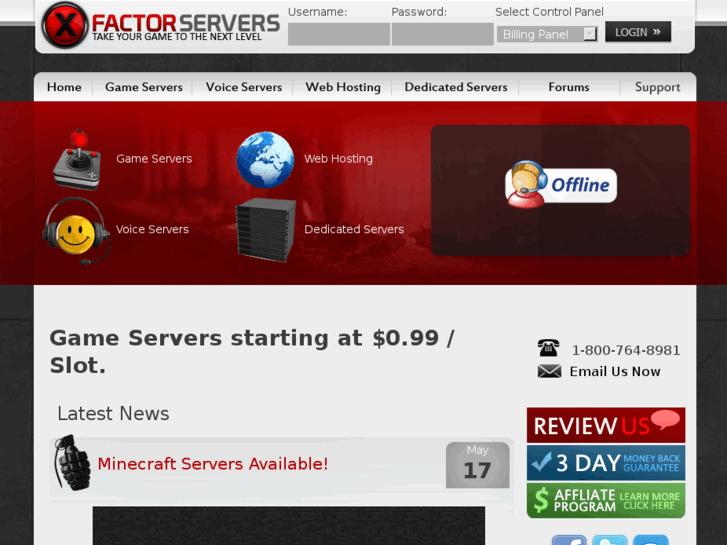This screenshot has width=727, height=545.
Task: Click the May 17 date badge
Action: [x=478, y=465]
